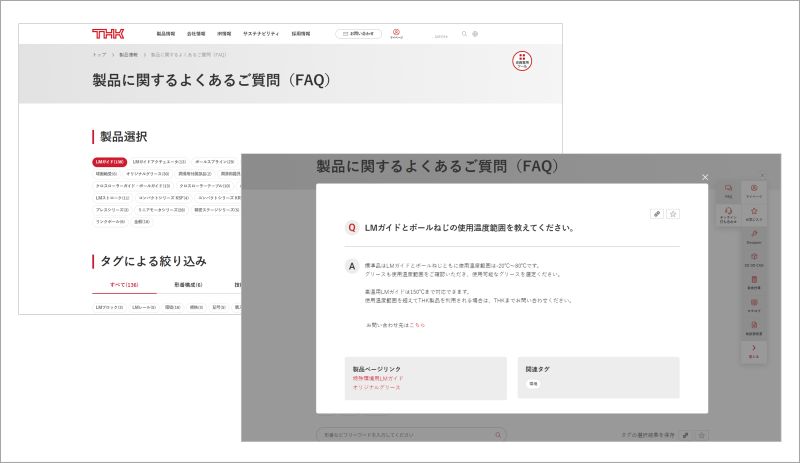The width and height of the screenshot is (800, 463).
Task: Close the FAQ answer popup with X
Action: tap(733, 177)
